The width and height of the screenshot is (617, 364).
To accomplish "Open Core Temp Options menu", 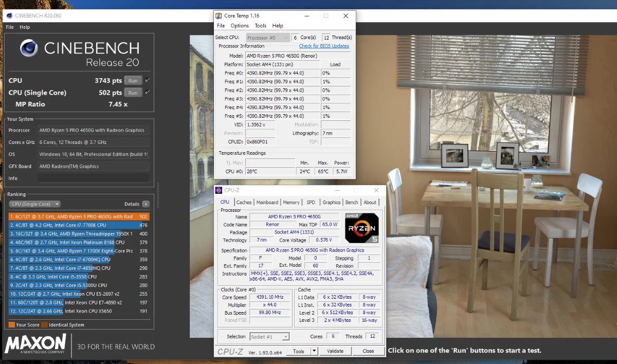I will pyautogui.click(x=240, y=26).
